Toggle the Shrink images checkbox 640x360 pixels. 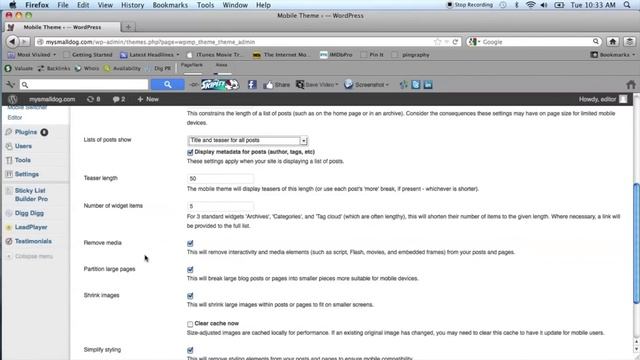click(190, 296)
